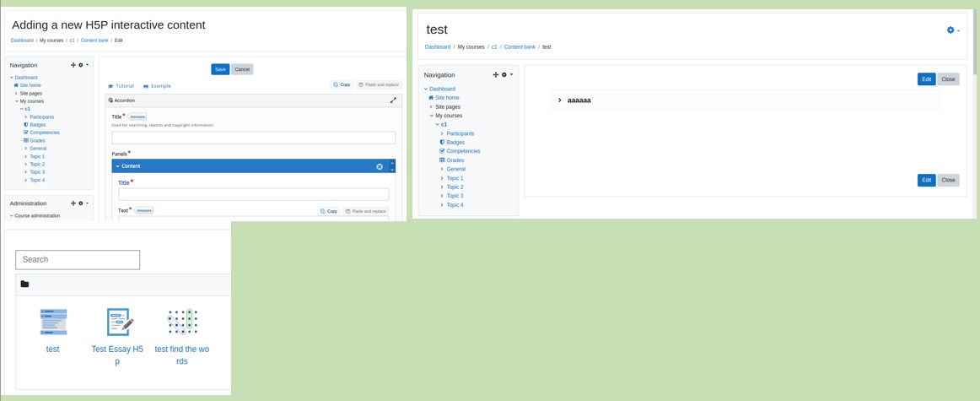Open the Content bank breadcrumb link on the test page

point(520,47)
